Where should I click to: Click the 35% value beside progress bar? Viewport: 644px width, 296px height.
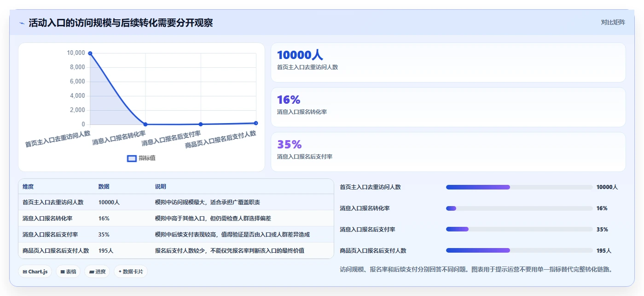(602, 230)
